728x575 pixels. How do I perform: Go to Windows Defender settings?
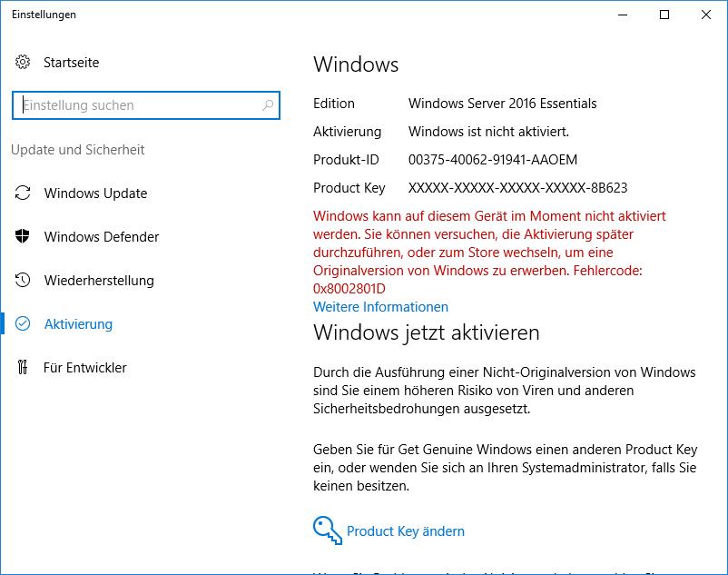point(102,237)
